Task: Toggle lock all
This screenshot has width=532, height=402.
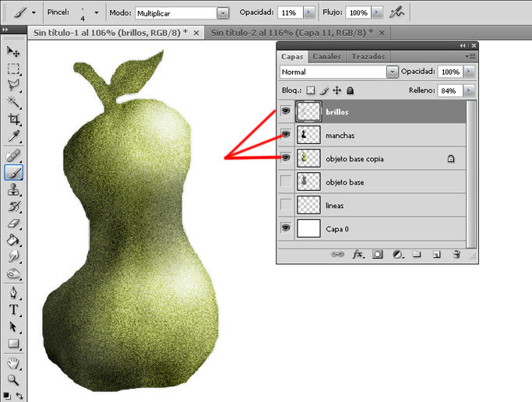Action: pos(351,90)
